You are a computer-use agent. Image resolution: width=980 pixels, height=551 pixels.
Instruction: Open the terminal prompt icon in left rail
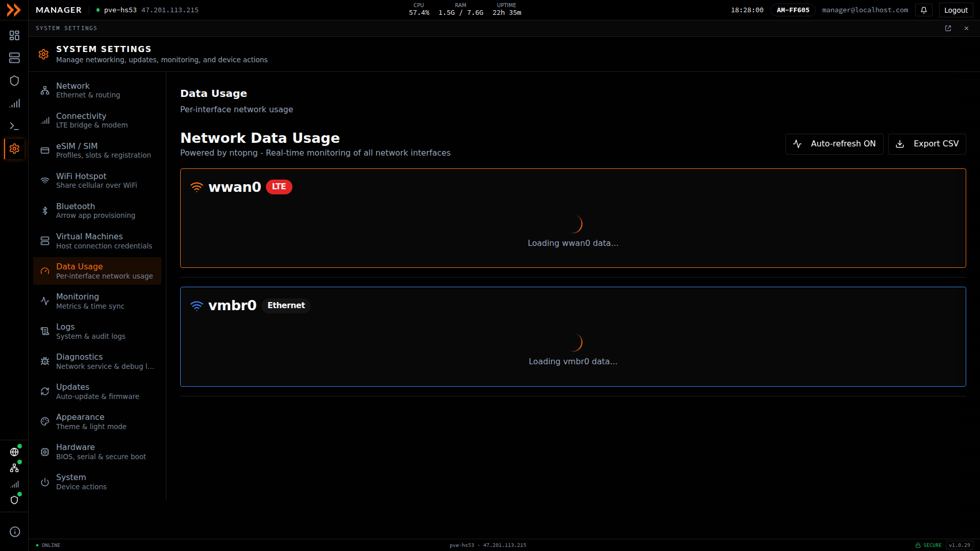[14, 126]
